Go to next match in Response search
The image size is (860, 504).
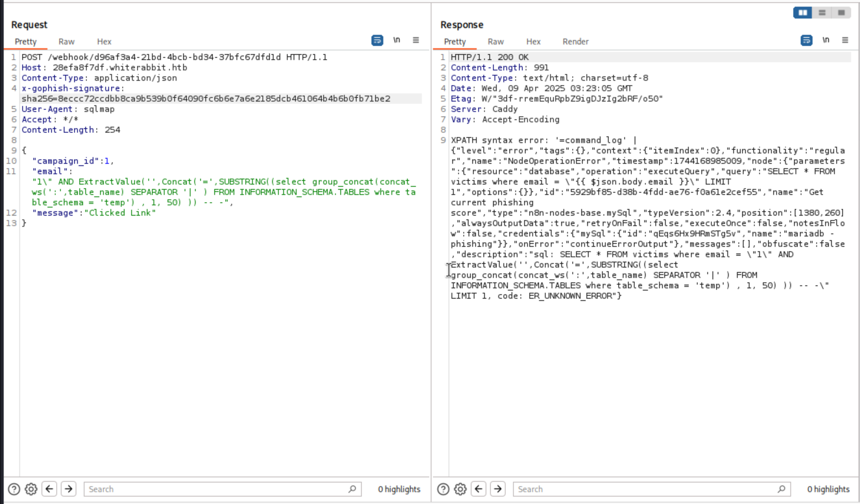click(x=498, y=489)
